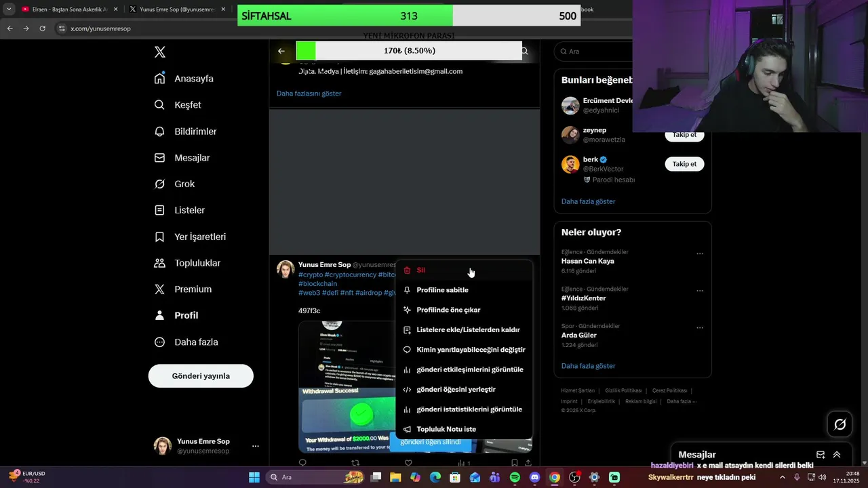The height and width of the screenshot is (488, 868).
Task: Follow zeynep with Takip et
Action: 684,135
